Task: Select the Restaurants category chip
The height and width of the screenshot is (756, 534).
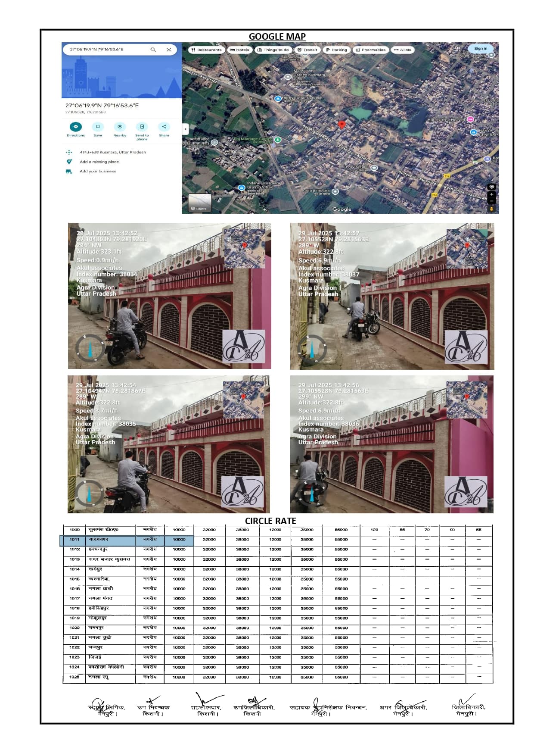Action: click(207, 50)
